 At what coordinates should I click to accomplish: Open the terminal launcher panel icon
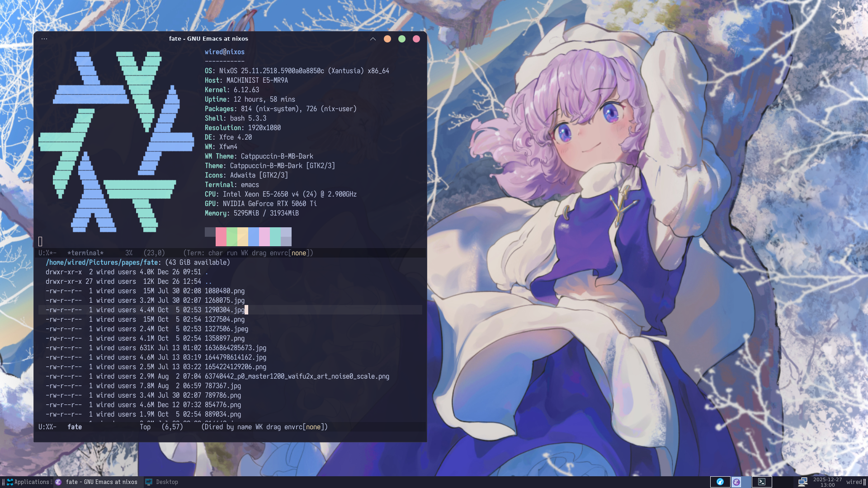click(x=762, y=482)
